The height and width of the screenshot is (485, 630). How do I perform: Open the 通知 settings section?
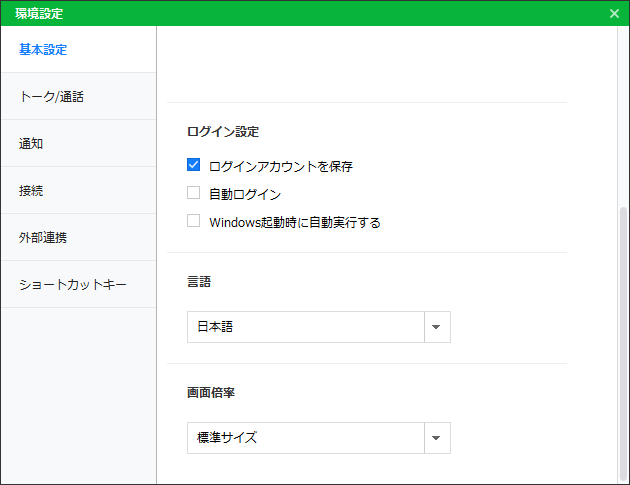78,144
